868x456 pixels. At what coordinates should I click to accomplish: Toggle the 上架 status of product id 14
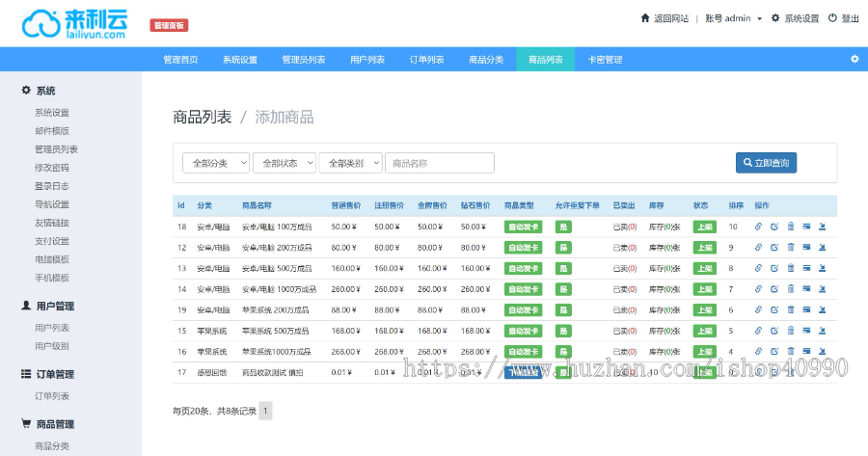705,289
